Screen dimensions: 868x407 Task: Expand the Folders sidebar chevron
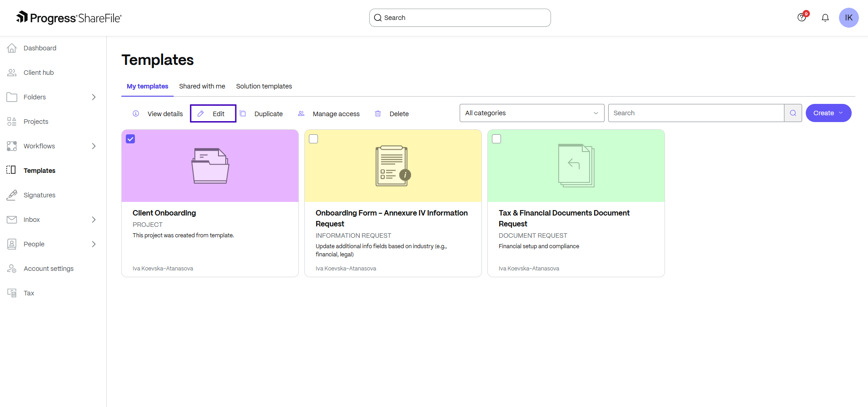click(x=94, y=97)
